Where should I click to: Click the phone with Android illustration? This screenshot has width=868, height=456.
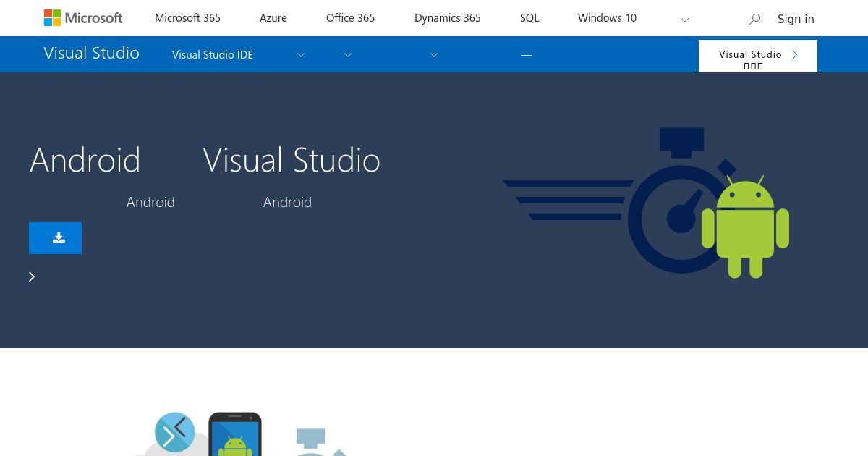235,434
